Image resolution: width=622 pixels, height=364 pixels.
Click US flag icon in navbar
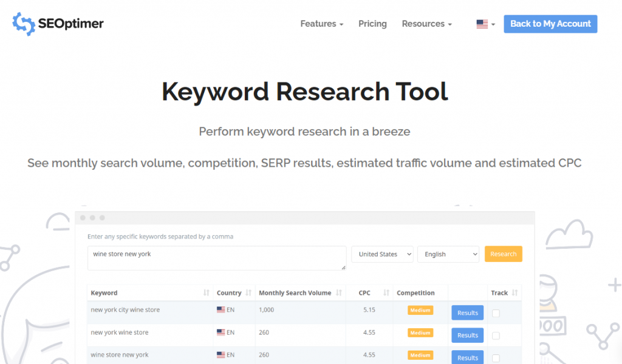482,24
